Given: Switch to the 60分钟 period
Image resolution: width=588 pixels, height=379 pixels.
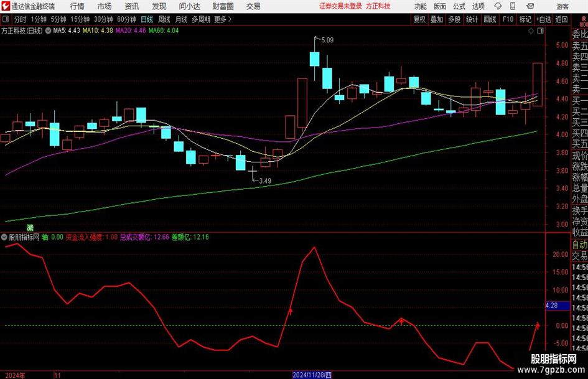Looking at the screenshot, I should tap(127, 19).
